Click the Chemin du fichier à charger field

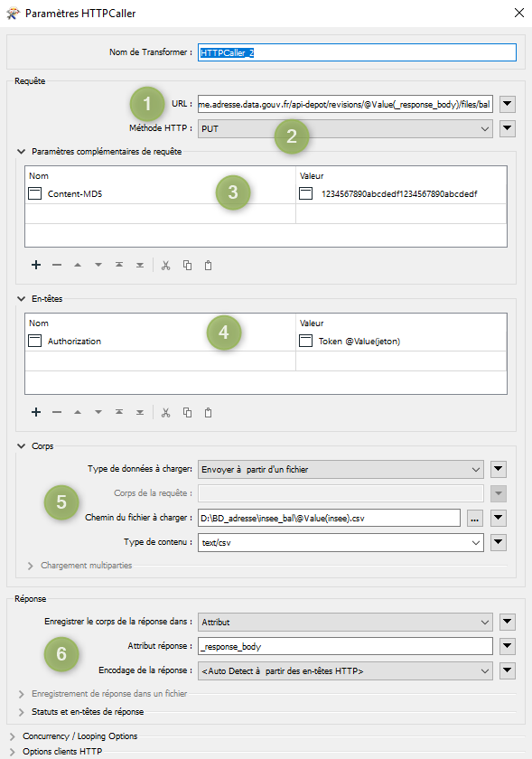(x=329, y=518)
